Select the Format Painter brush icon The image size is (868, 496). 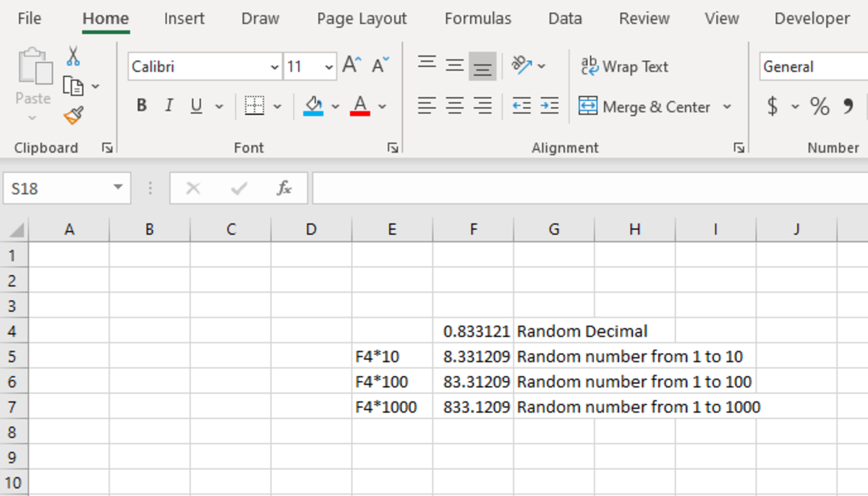73,115
